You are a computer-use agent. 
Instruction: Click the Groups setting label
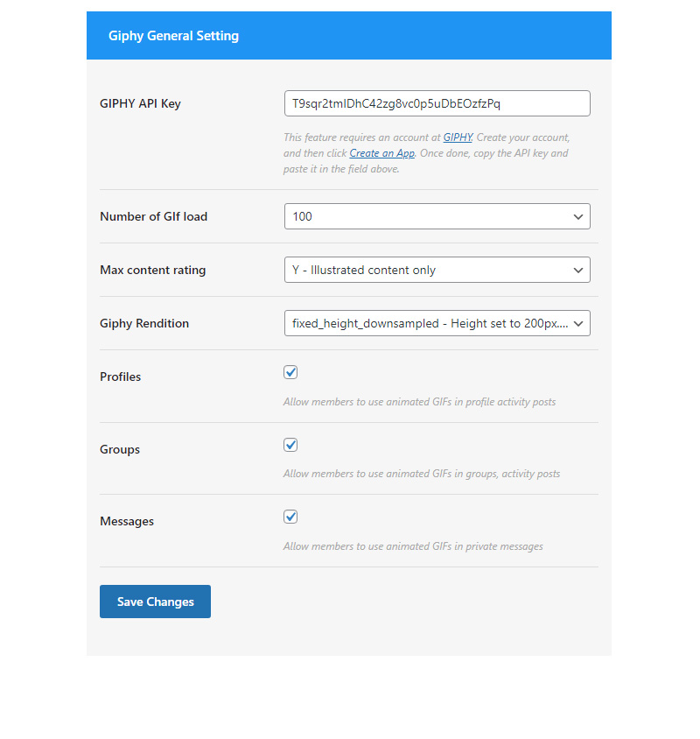pyautogui.click(x=120, y=449)
